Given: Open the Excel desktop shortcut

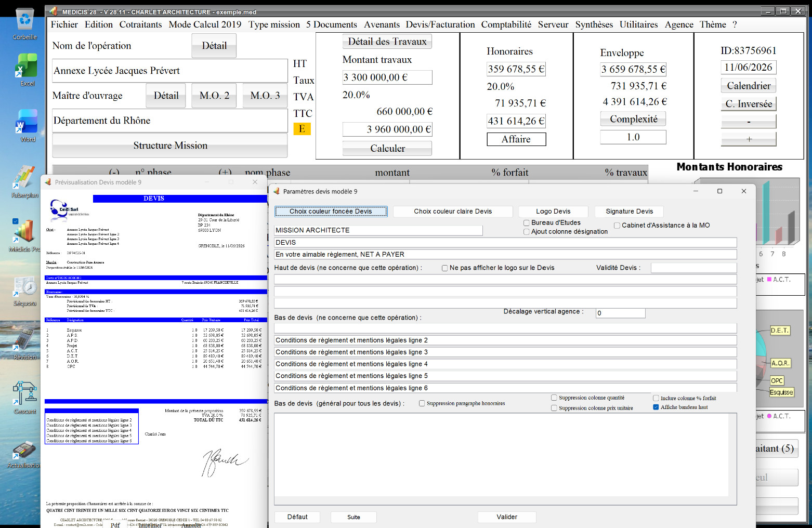Looking at the screenshot, I should coord(26,70).
